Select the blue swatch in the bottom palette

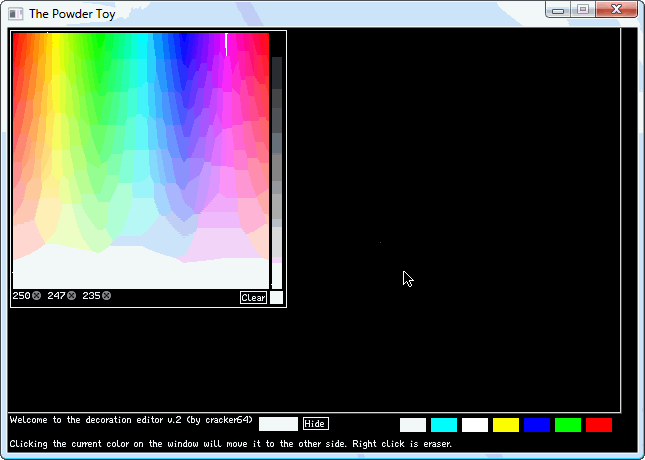coord(537,425)
